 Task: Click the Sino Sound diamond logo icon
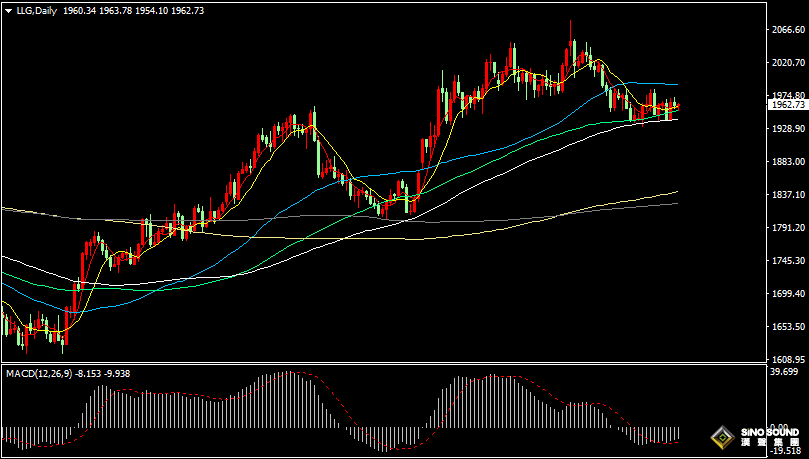coord(722,438)
